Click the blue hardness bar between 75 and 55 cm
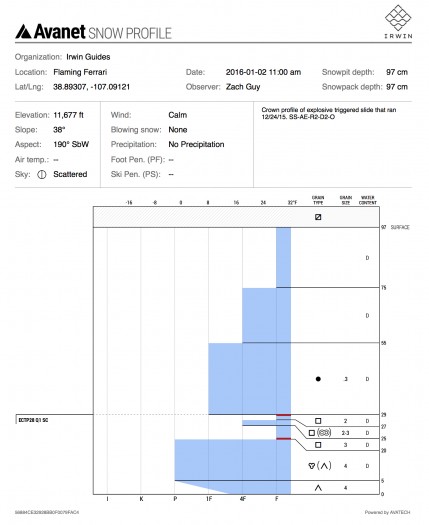The width and height of the screenshot is (429, 525). pos(266,315)
